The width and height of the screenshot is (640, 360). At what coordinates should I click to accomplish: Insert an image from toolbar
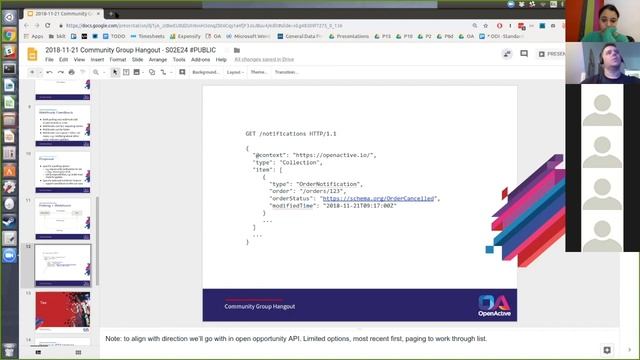click(x=137, y=72)
